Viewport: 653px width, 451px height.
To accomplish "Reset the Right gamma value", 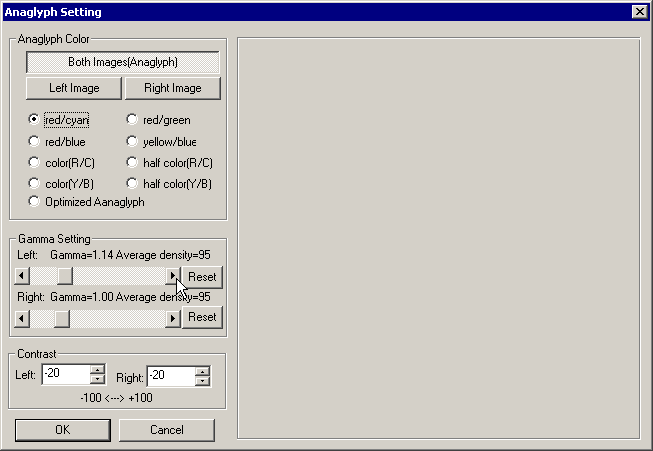I will click(x=202, y=317).
